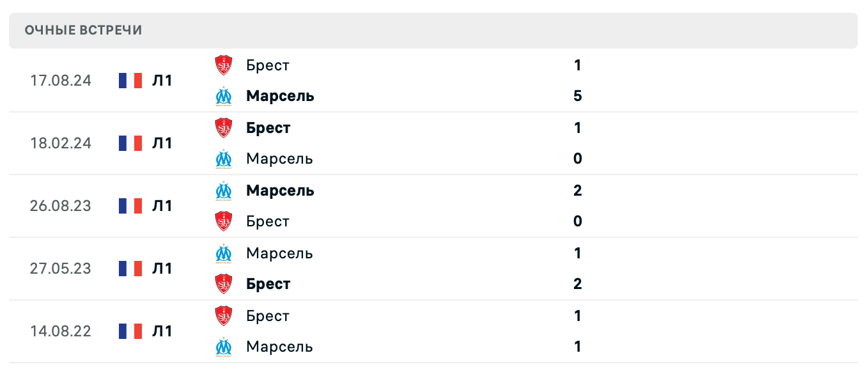The width and height of the screenshot is (868, 376).
Task: Click the French flag icon in the 14.08.22 row
Action: [130, 331]
